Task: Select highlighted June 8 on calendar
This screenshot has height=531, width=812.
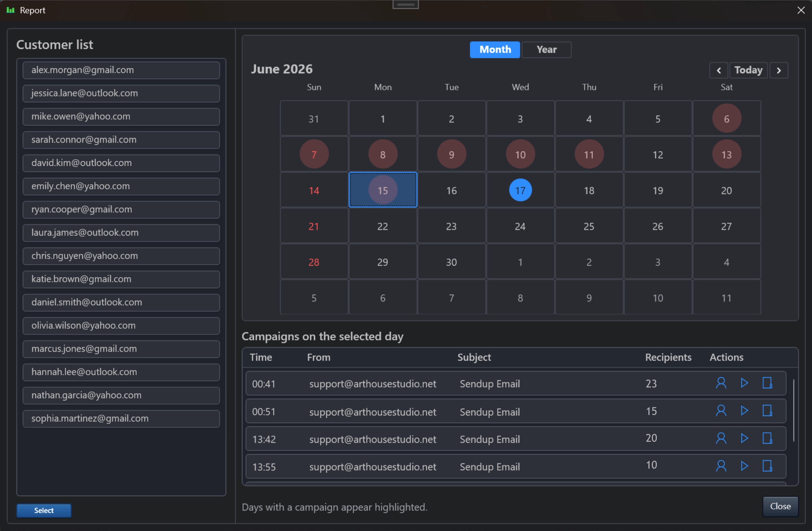Action: (x=383, y=154)
